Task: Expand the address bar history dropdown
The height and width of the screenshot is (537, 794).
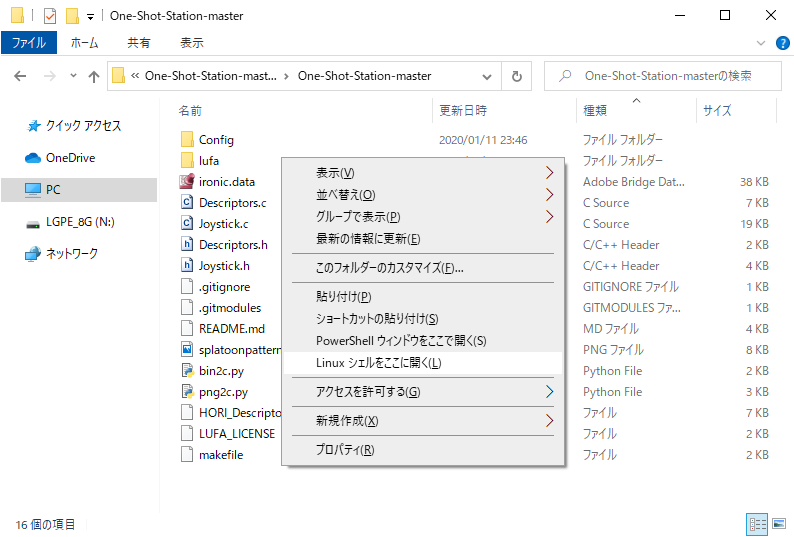Action: [x=487, y=76]
